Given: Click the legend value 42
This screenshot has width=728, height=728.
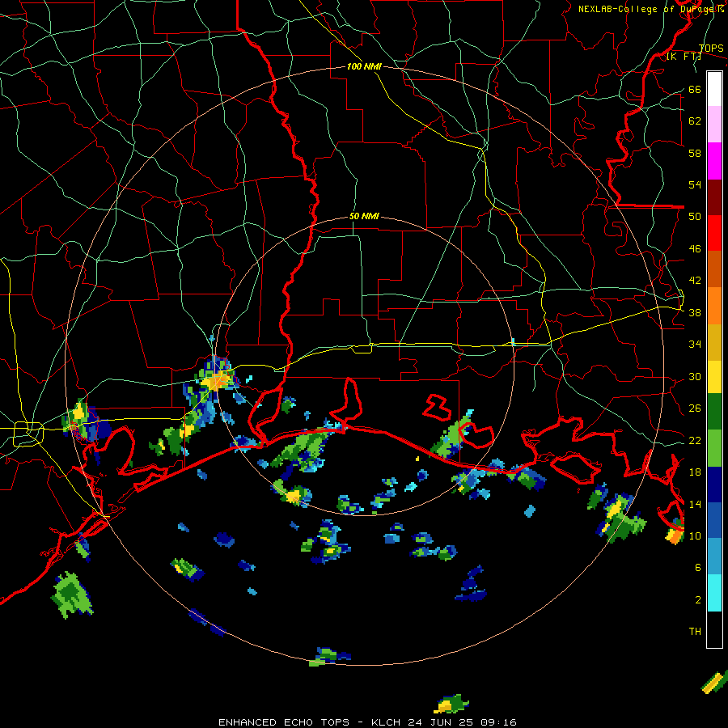Looking at the screenshot, I should click(695, 281).
